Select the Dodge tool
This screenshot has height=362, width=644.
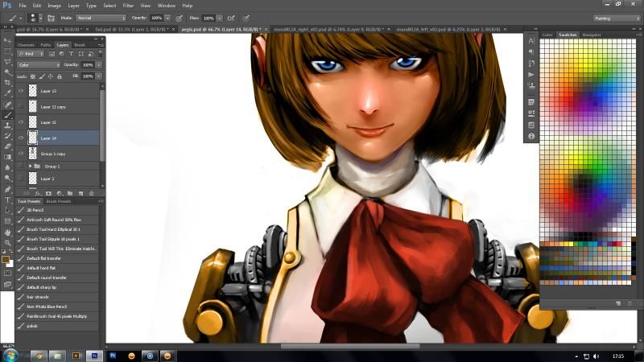click(7, 179)
